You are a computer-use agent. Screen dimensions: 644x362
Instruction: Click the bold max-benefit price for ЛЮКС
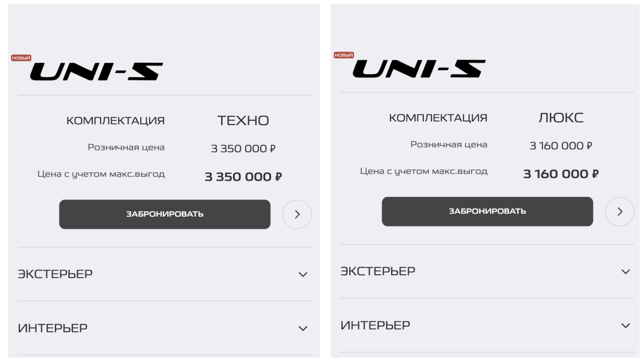(561, 174)
